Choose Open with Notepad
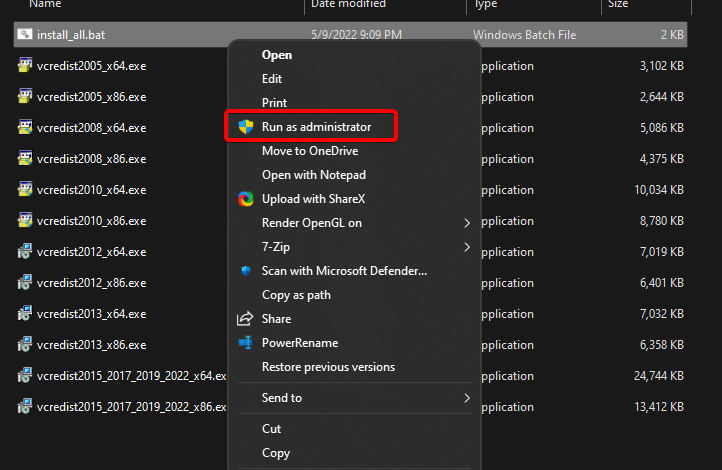Viewport: 722px width, 470px height. tap(314, 175)
